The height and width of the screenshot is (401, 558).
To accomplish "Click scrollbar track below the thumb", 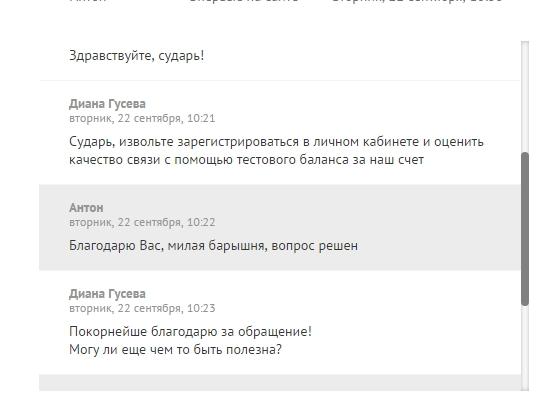I will point(525,348).
